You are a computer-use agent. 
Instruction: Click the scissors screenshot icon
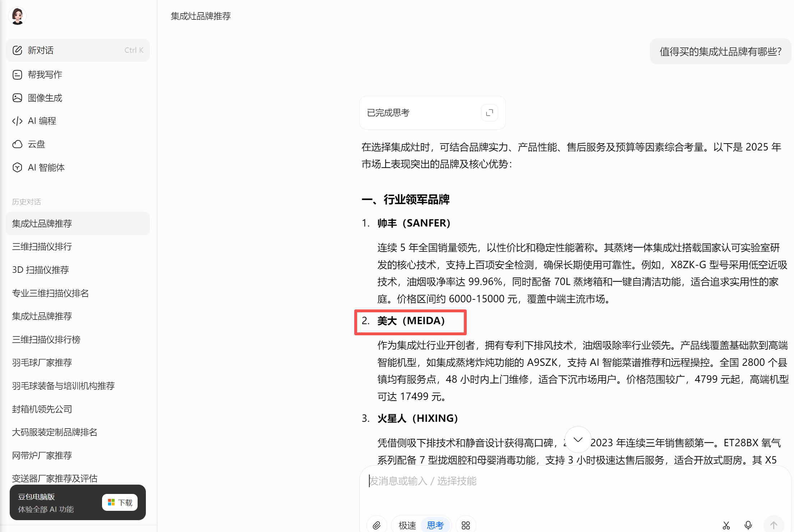point(726,525)
